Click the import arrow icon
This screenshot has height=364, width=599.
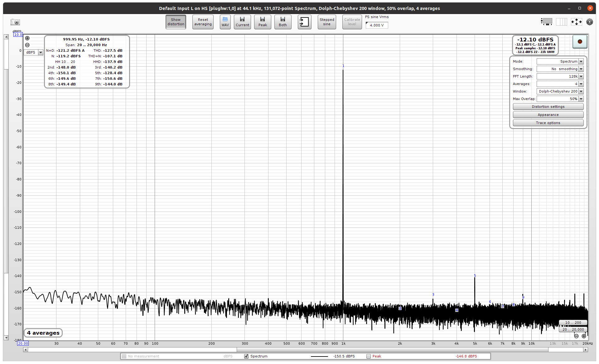coord(304,22)
